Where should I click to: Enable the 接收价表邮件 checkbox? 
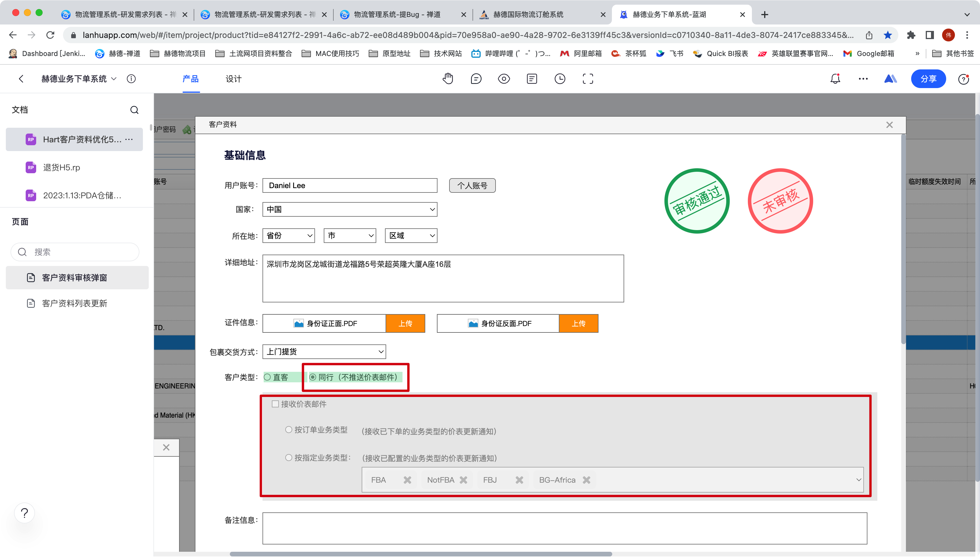coord(275,404)
